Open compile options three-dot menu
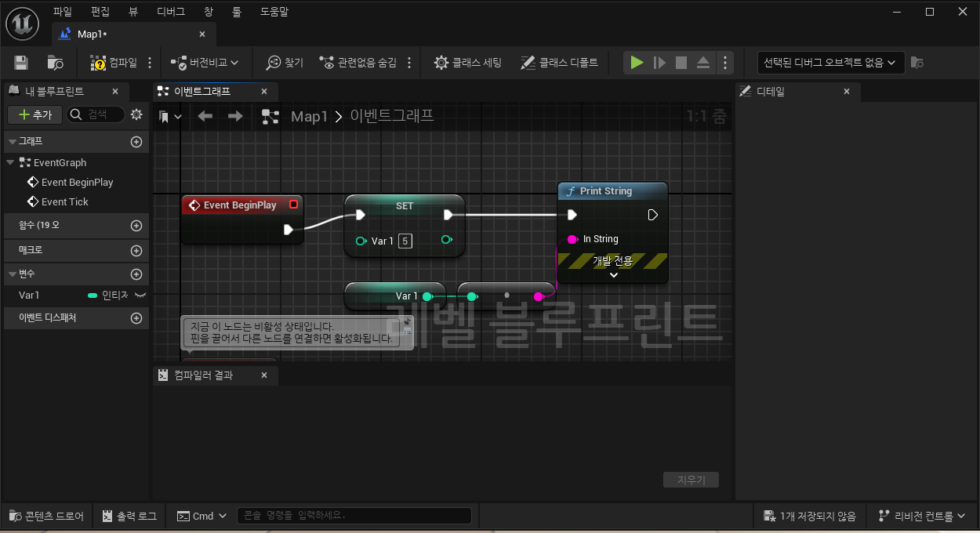980x533 pixels. point(150,63)
